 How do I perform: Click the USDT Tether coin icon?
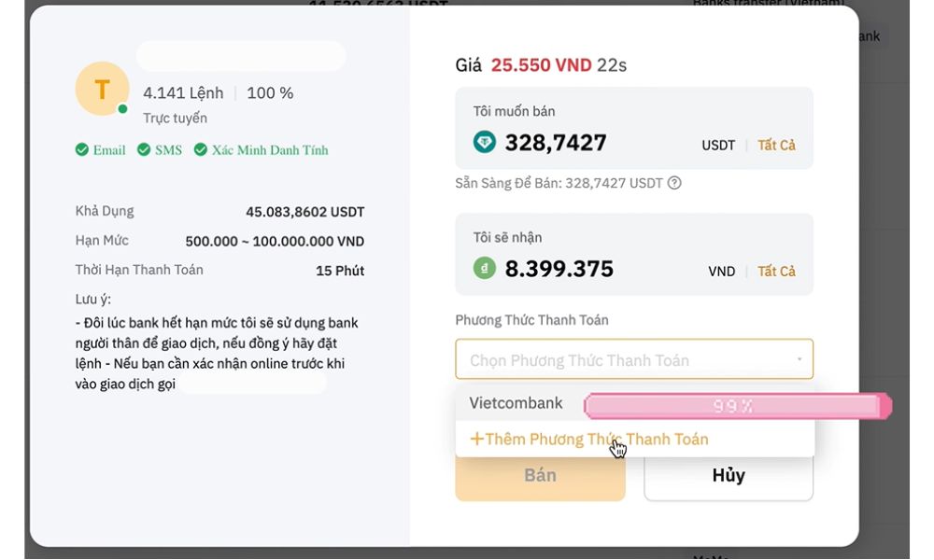[485, 142]
